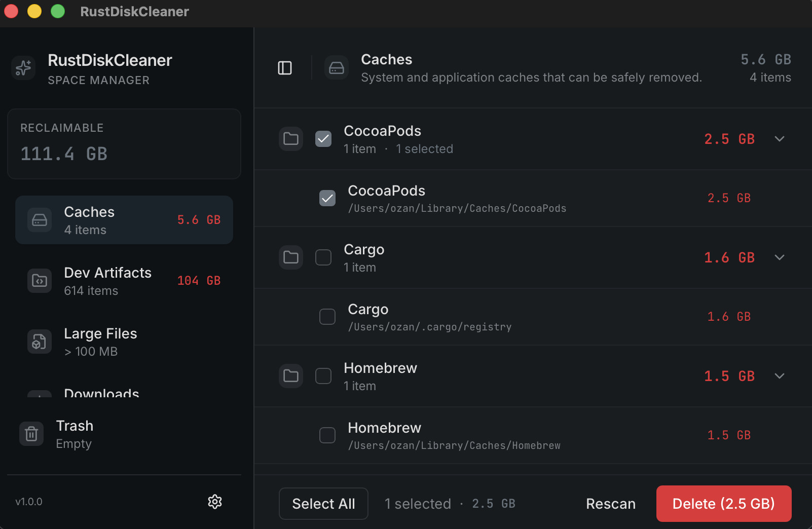Click the Homebrew group folder icon
The height and width of the screenshot is (529, 812).
click(291, 376)
